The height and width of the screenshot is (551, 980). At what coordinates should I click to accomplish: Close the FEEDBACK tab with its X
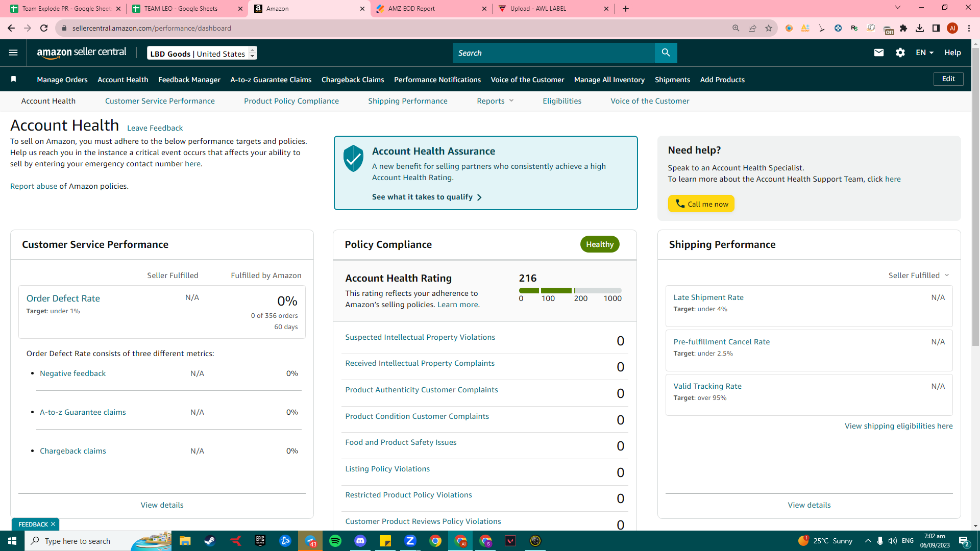[53, 524]
